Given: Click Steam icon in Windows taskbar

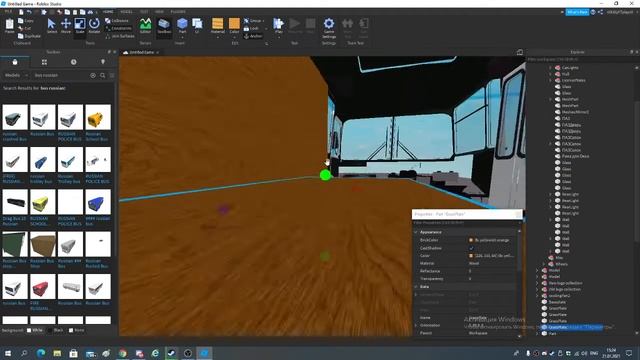Looking at the screenshot, I should 171,353.
